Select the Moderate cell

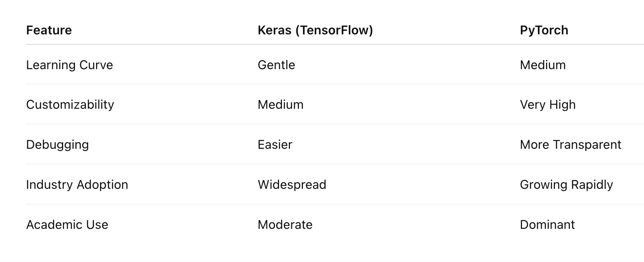[x=285, y=225]
